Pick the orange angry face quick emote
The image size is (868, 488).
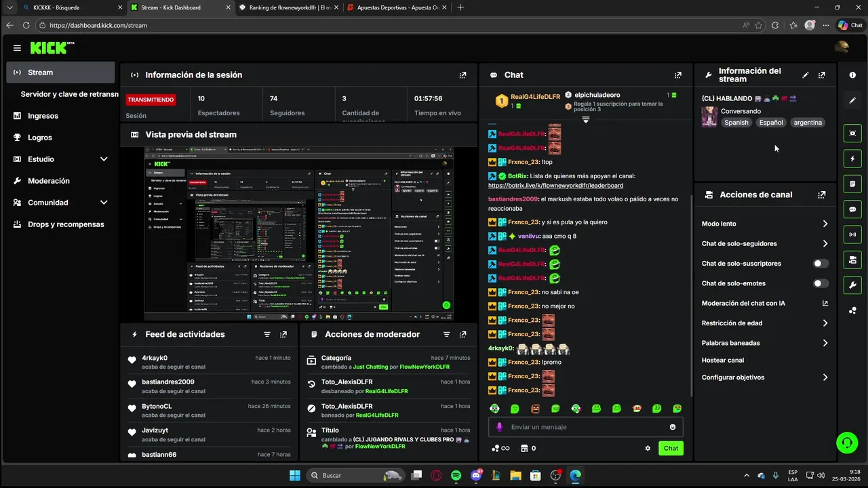click(535, 409)
